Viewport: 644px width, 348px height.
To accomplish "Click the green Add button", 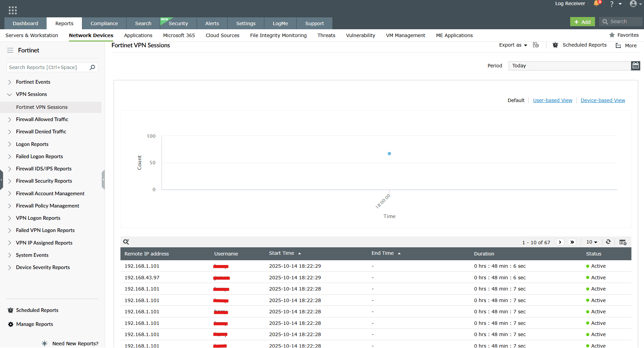I will coord(582,22).
